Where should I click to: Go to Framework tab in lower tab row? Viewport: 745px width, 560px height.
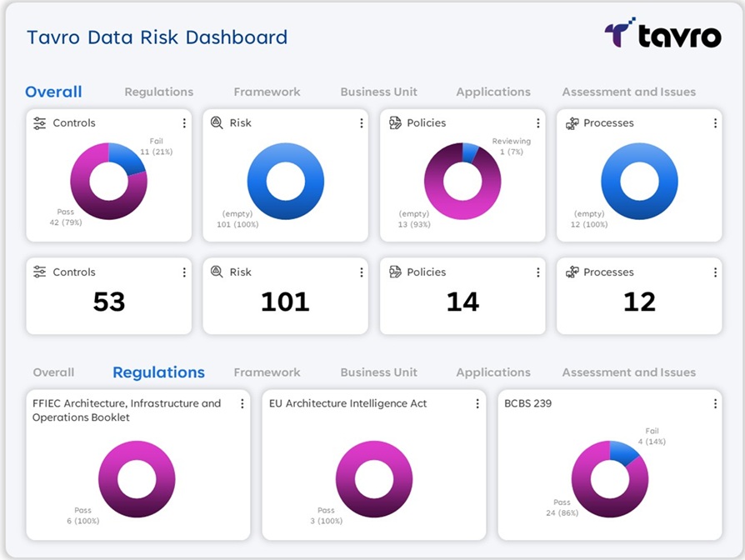[x=267, y=372]
